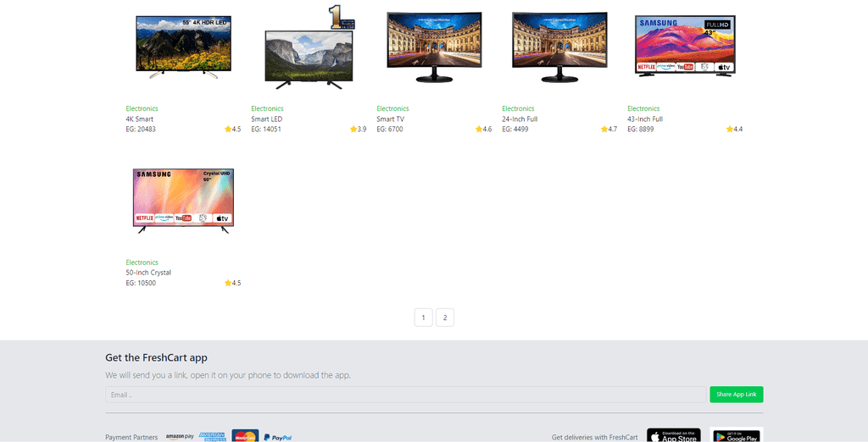This screenshot has height=442, width=868.
Task: Select the 50-Inch Crystal product title
Action: click(148, 273)
